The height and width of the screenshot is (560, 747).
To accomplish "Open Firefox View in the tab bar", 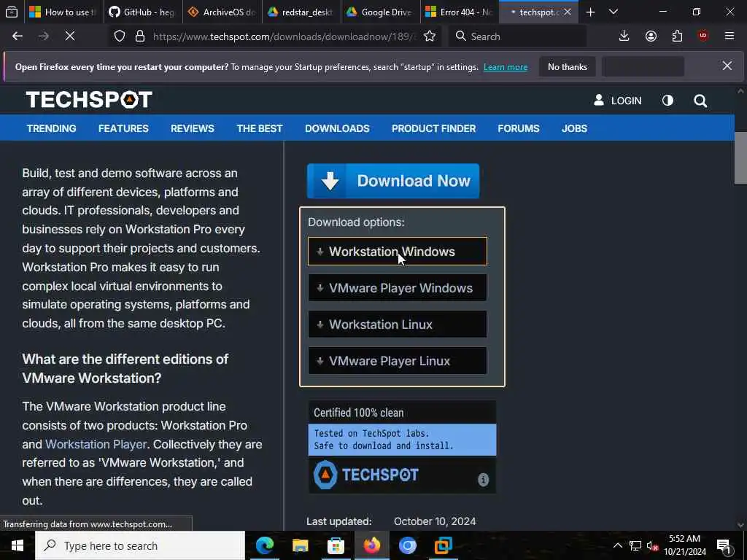I will coord(12,12).
